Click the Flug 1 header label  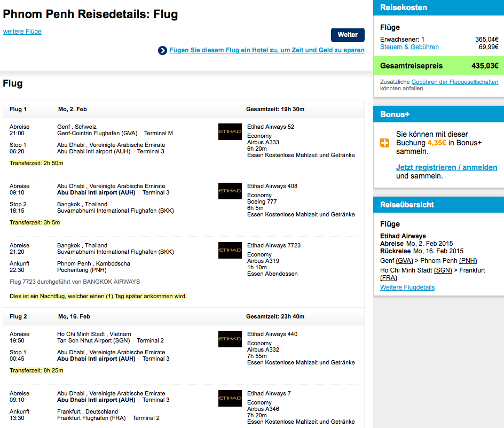pyautogui.click(x=18, y=109)
